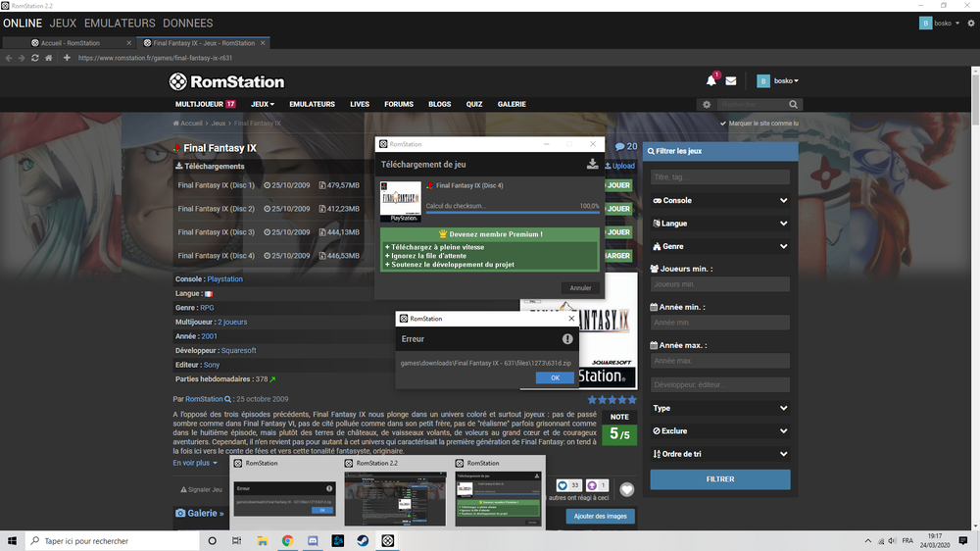
Task: Click the FILTRER button
Action: 719,479
